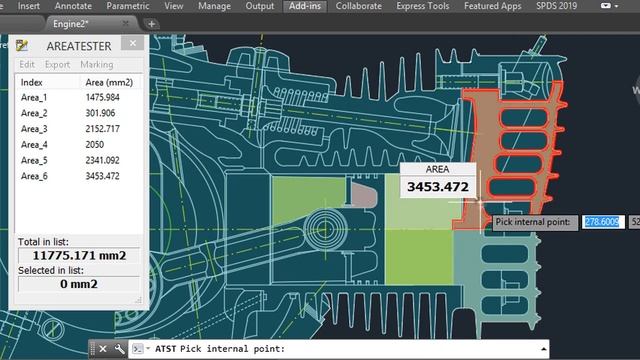Viewport: 640px width, 360px height.
Task: Expand command line history arrow
Action: (x=543, y=349)
